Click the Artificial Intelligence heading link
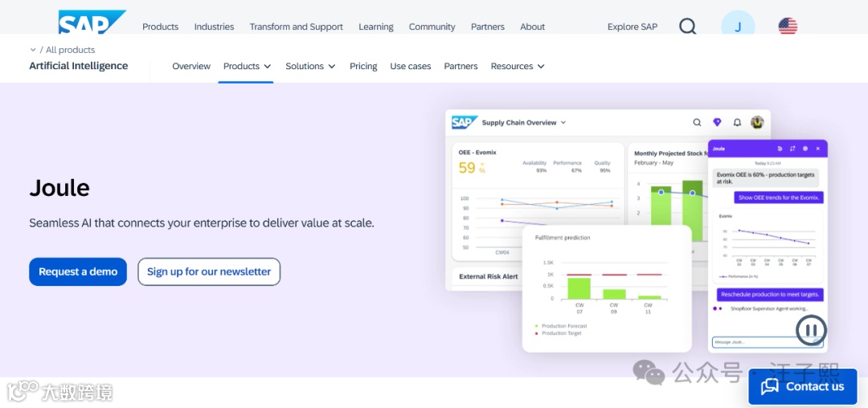This screenshot has height=408, width=868. [x=79, y=66]
